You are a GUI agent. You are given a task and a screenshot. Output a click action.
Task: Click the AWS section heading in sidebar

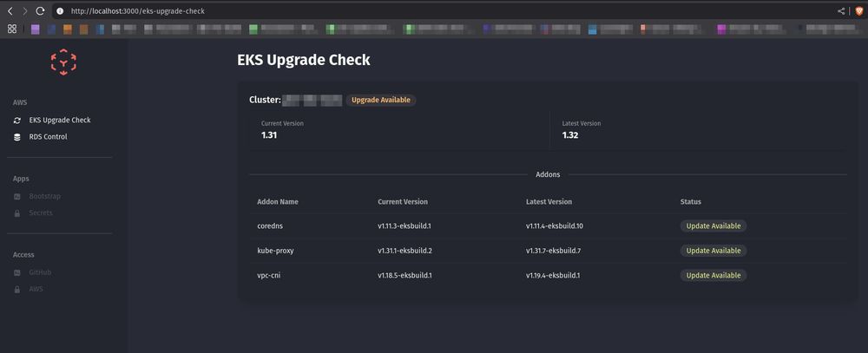tap(20, 102)
